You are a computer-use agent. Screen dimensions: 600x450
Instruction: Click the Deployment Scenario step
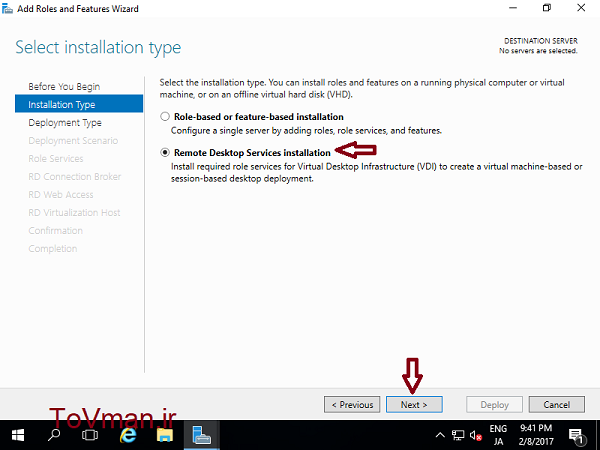coord(73,140)
